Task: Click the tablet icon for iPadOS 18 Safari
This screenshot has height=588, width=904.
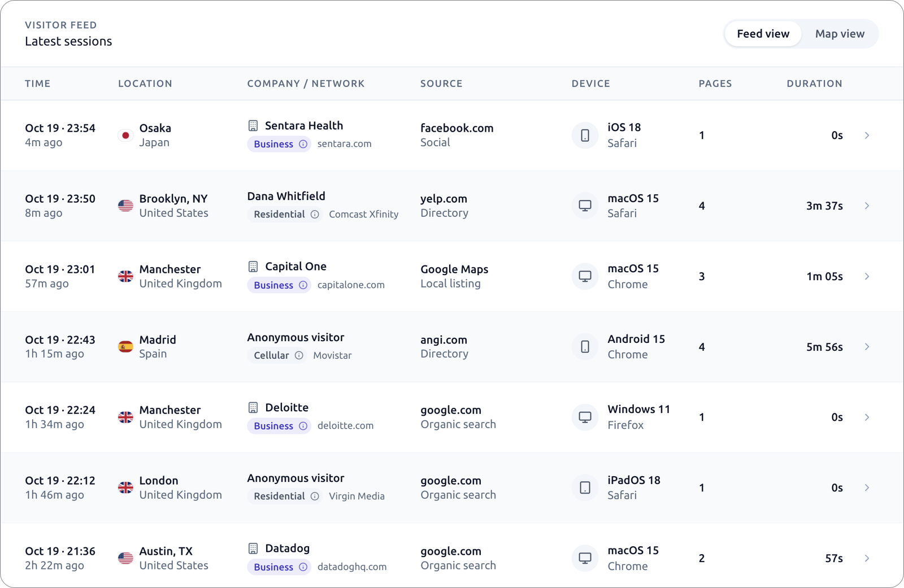Action: pos(585,487)
